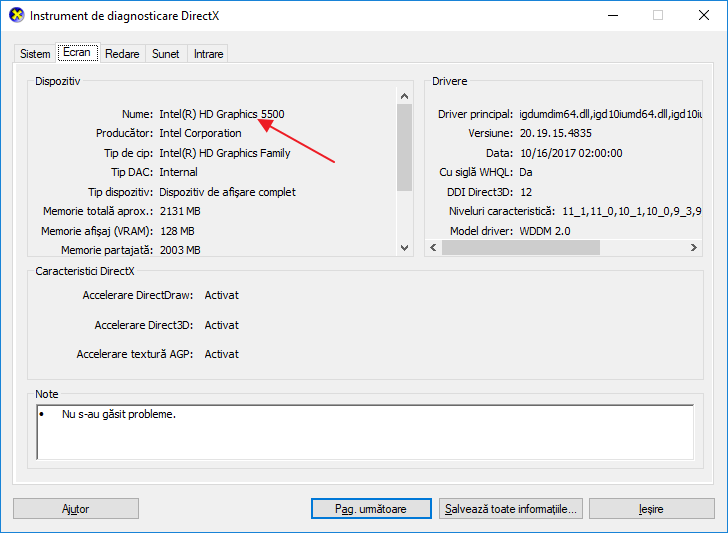Click Dispozitiv de afișare complet text

228,192
